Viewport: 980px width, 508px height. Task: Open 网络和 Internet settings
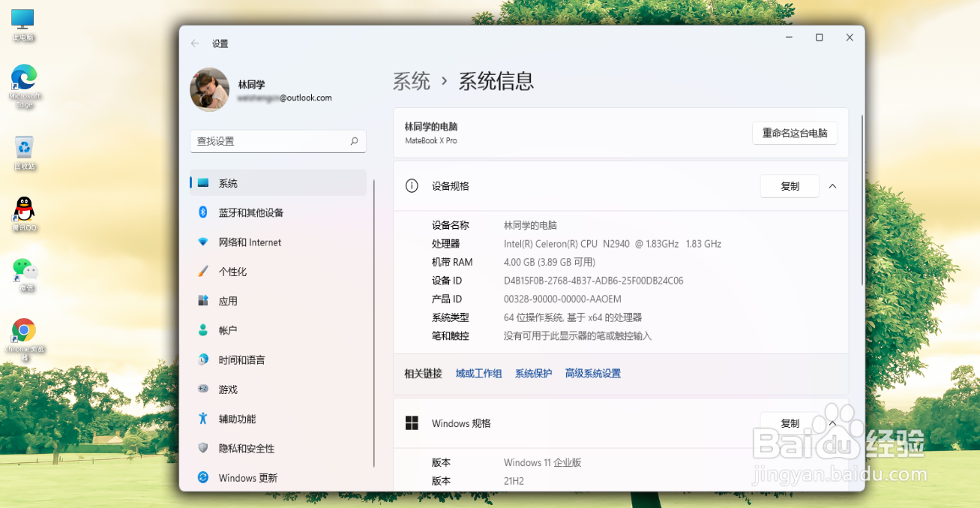[x=278, y=242]
